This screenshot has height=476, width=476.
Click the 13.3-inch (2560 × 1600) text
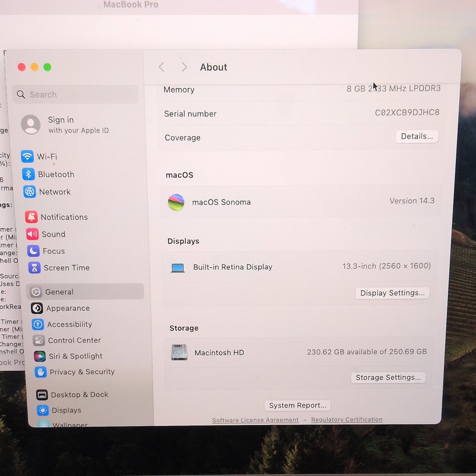click(387, 266)
